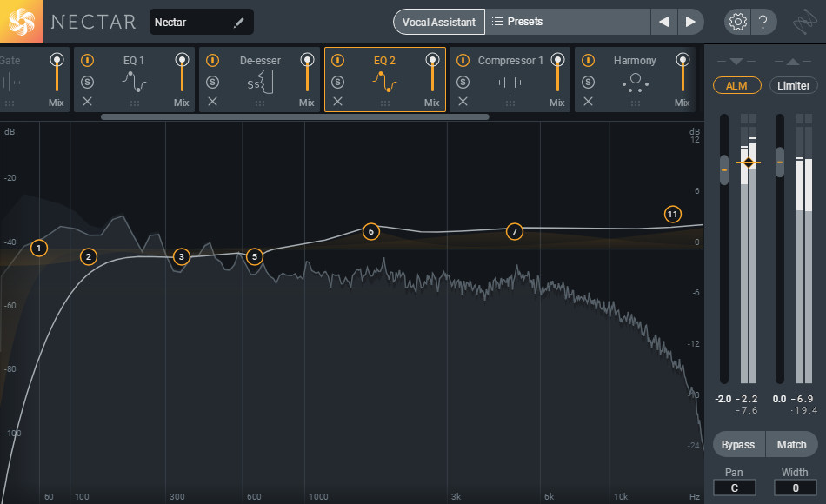Click the output meter up-arrow icon

pos(793,62)
